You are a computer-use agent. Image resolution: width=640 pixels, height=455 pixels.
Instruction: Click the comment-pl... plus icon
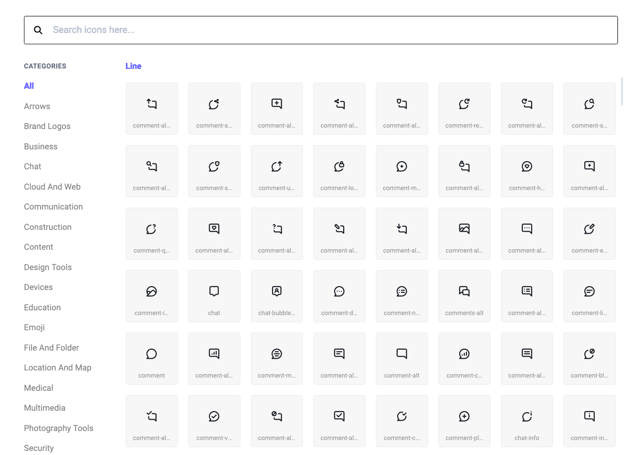(x=464, y=421)
